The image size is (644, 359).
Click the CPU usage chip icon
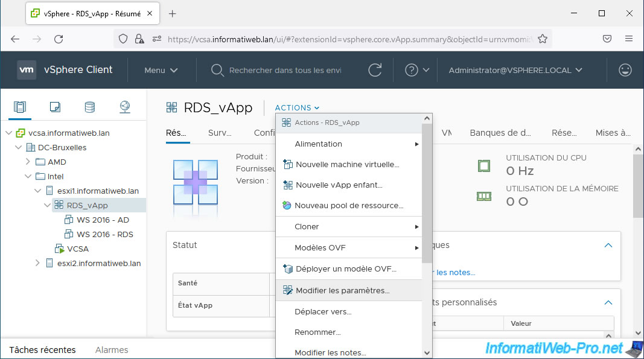click(x=484, y=166)
